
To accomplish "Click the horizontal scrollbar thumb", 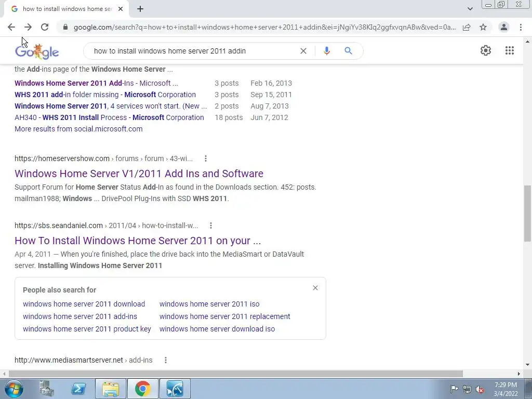I will pos(236,374).
